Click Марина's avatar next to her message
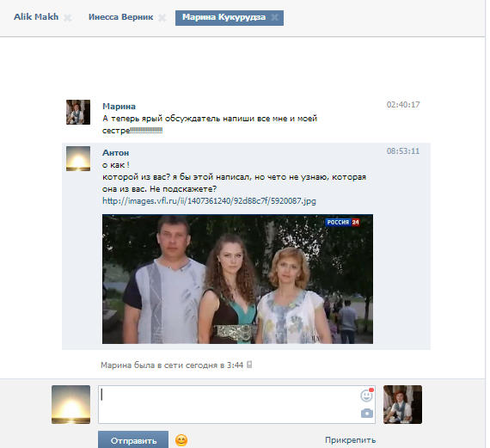This screenshot has width=490, height=448. [x=78, y=112]
